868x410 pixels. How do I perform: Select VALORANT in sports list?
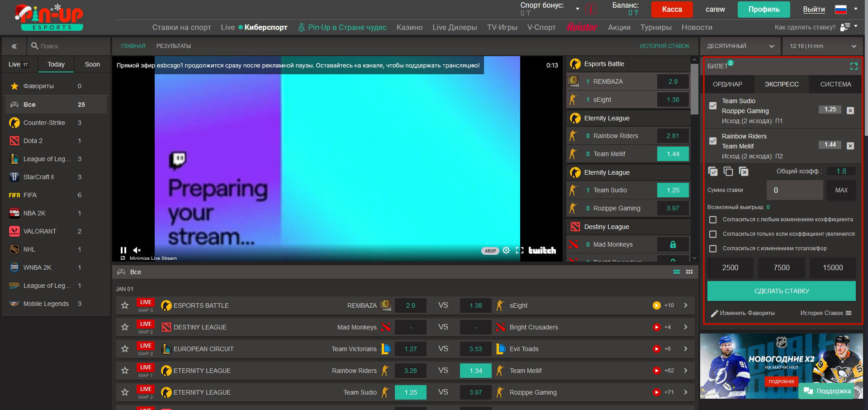point(56,231)
